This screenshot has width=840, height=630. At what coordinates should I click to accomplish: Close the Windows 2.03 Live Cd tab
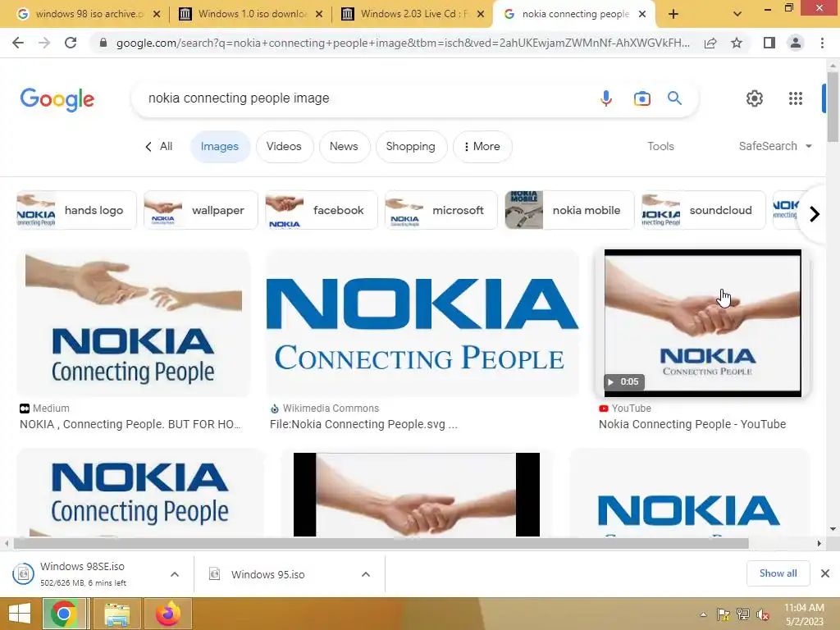point(481,14)
